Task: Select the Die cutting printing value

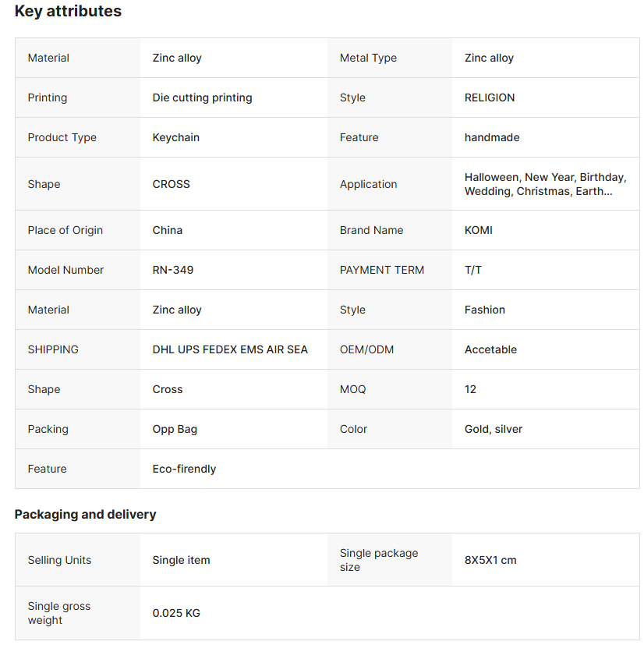Action: point(202,97)
